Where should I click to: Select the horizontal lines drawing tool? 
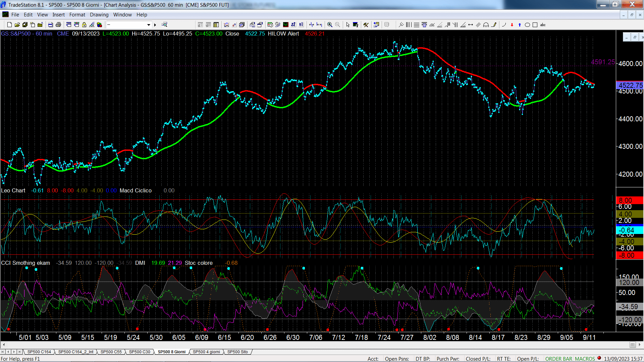coord(417,24)
